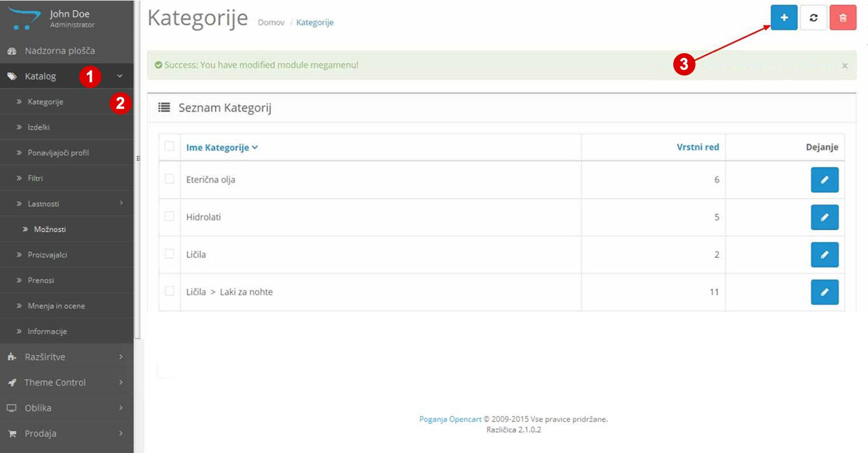Tick the checkbox for Eterična olja
The image size is (868, 453).
click(x=169, y=179)
